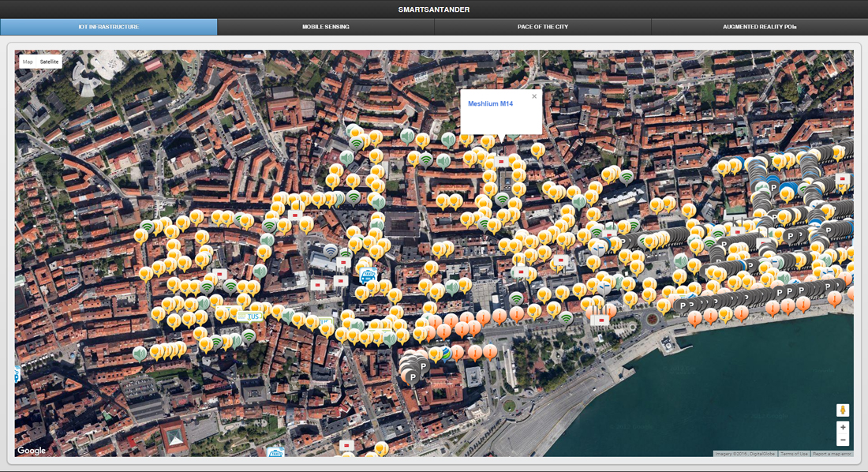Select the blue-green globe marker near P cluster
The width and height of the screenshot is (868, 472).
443,353
